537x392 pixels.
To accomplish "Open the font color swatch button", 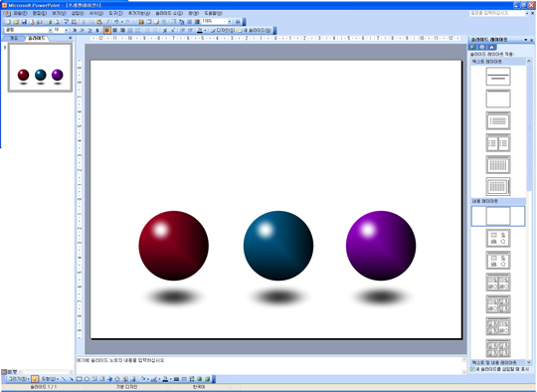I will pyautogui.click(x=200, y=30).
